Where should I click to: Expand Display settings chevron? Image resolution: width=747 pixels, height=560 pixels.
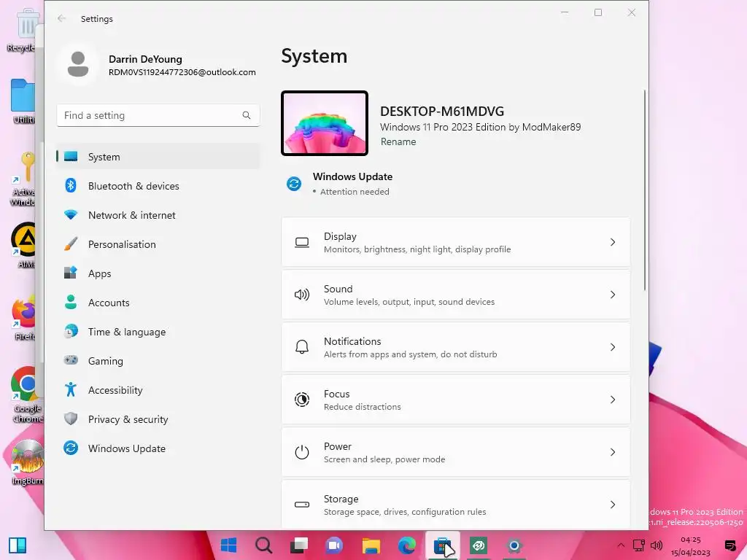click(613, 242)
